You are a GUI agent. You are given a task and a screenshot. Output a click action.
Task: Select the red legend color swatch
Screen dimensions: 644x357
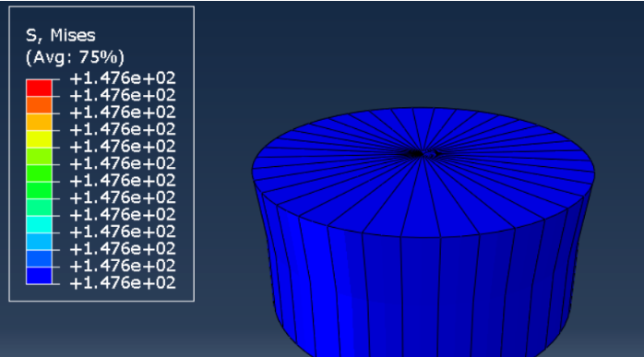point(39,88)
